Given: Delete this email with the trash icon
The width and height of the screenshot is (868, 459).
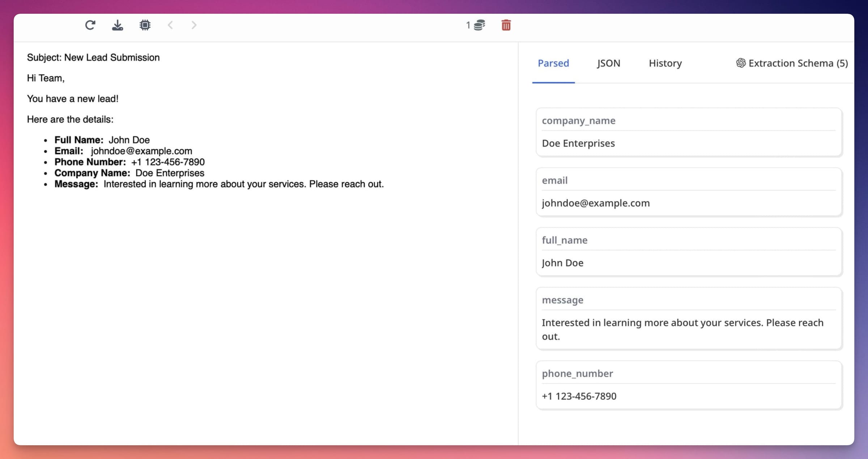Looking at the screenshot, I should point(506,25).
